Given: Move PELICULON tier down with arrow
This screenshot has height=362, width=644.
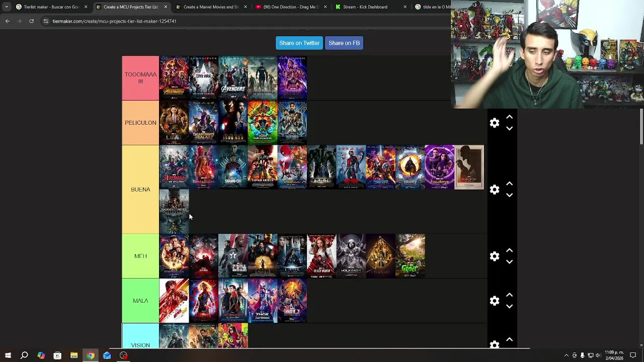Looking at the screenshot, I should [x=509, y=129].
